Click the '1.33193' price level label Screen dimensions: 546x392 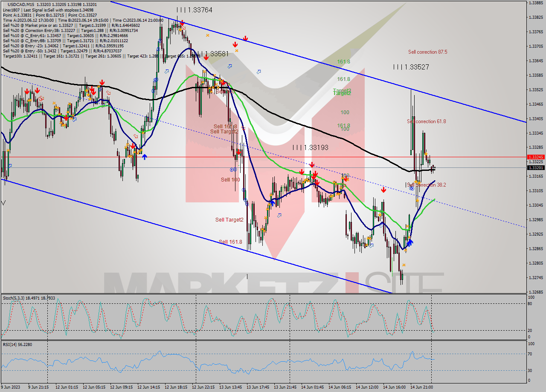[x=310, y=147]
